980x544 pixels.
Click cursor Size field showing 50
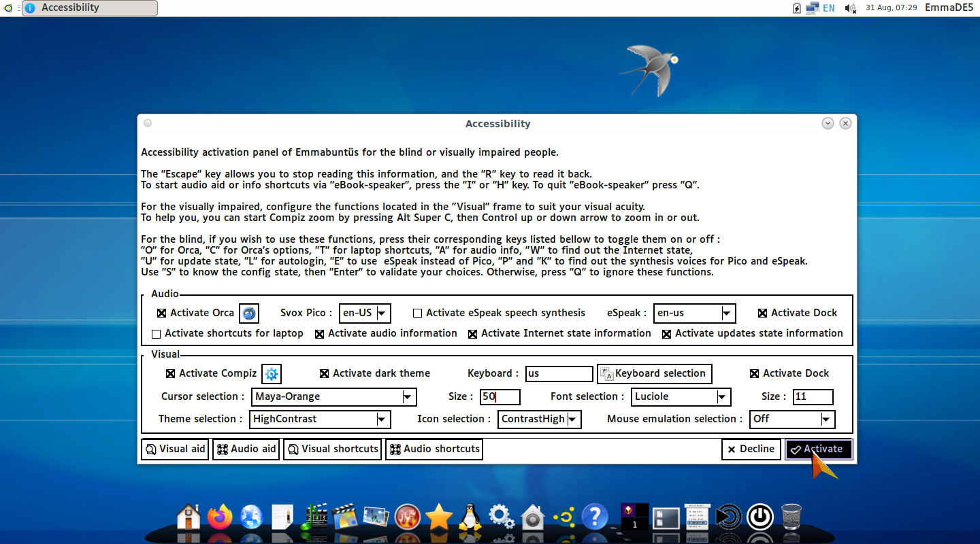pyautogui.click(x=500, y=397)
